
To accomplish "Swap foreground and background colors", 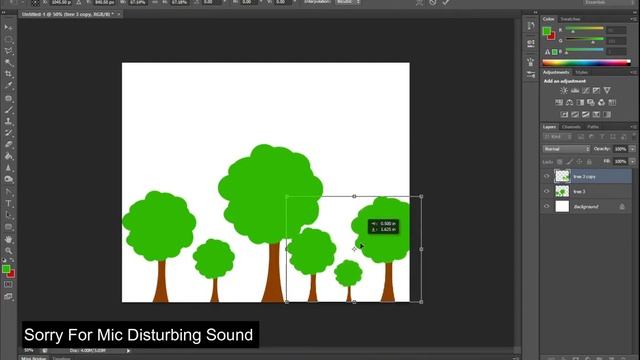I will tap(12, 260).
